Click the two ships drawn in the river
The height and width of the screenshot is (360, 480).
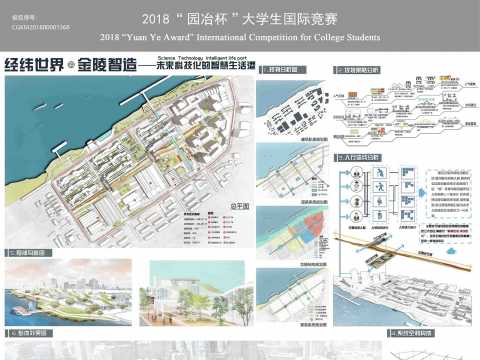pos(49,107)
